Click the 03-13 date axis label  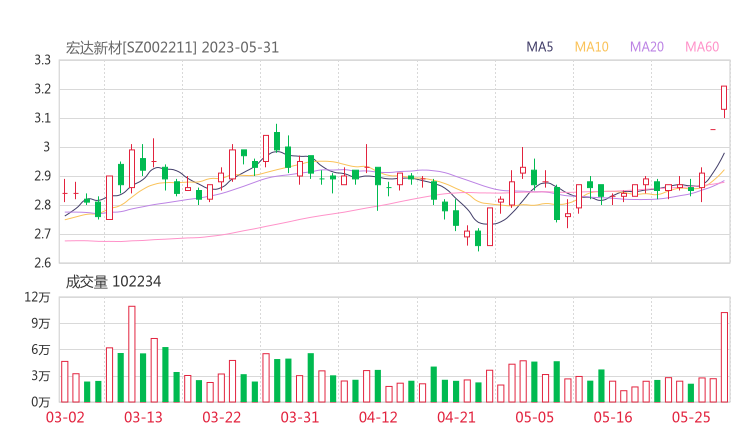pyautogui.click(x=143, y=417)
